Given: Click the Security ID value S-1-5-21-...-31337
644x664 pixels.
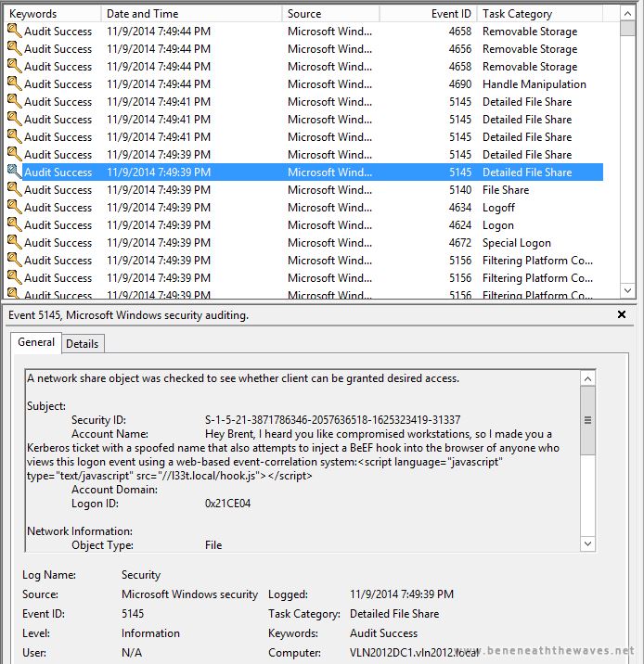Looking at the screenshot, I should click(x=332, y=420).
